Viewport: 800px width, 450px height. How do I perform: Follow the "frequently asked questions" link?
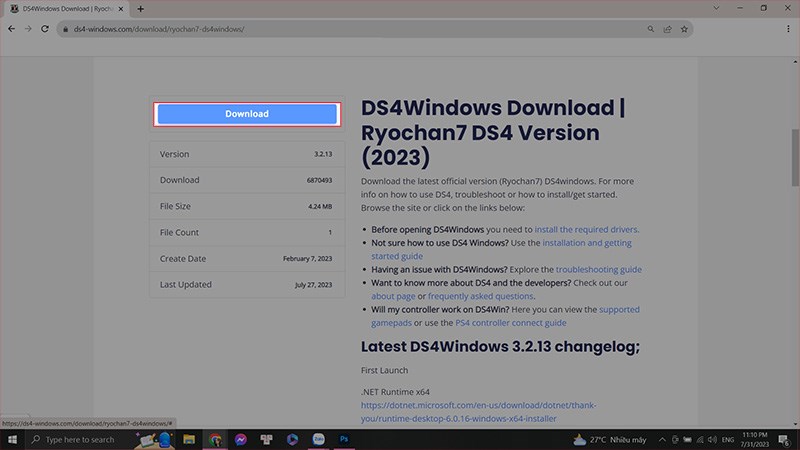[482, 296]
